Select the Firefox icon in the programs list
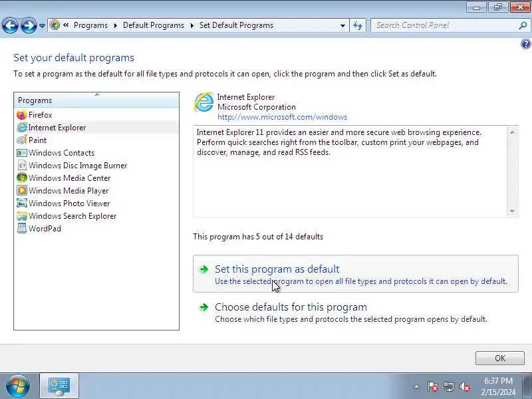 pyautogui.click(x=22, y=115)
